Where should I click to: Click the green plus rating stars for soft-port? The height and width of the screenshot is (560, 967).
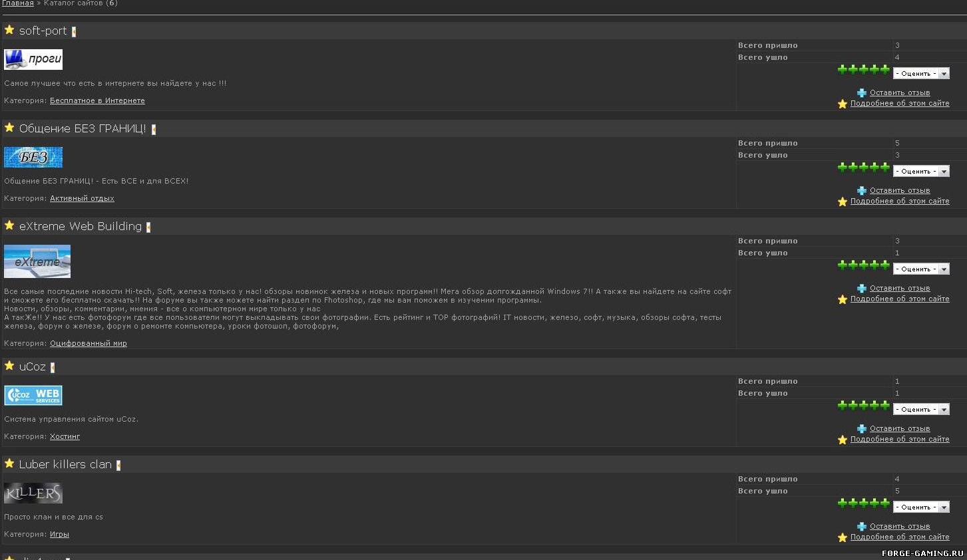click(864, 69)
